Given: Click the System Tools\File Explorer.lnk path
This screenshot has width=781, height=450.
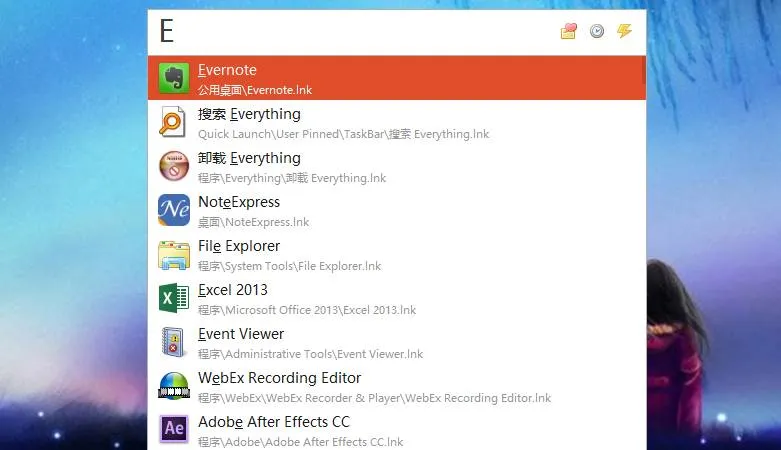Looking at the screenshot, I should [x=289, y=266].
